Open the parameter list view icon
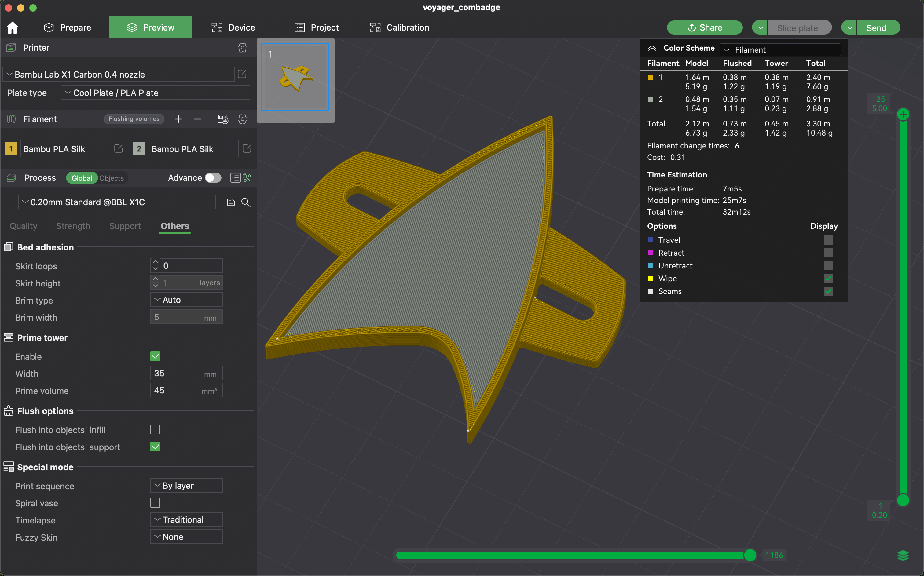Viewport: 924px width, 576px height. 235,178
